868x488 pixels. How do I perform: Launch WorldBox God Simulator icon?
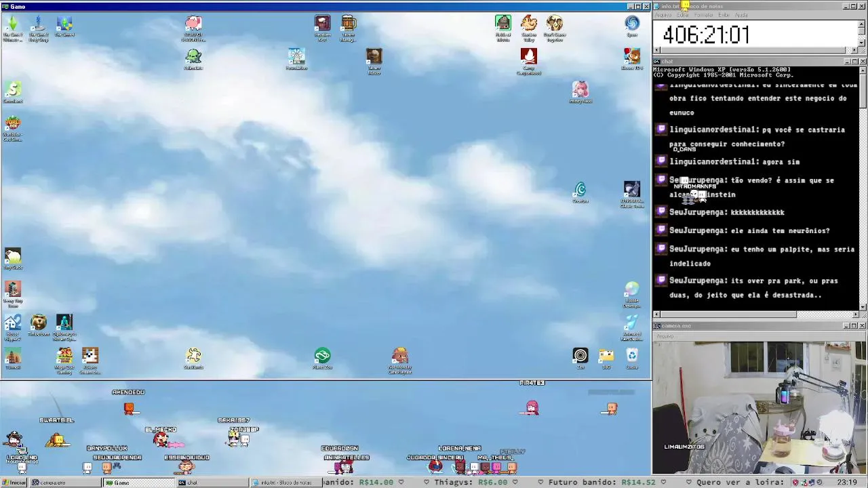(13, 129)
